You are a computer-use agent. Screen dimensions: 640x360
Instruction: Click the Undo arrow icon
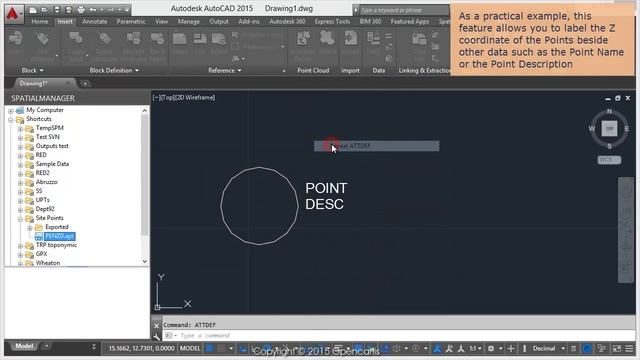pos(93,10)
